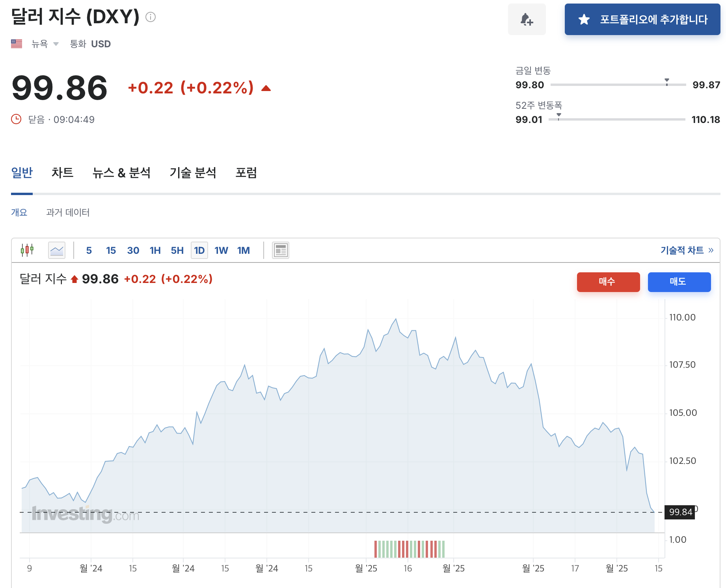Select the 1M interval
This screenshot has height=588, width=726.
[244, 250]
